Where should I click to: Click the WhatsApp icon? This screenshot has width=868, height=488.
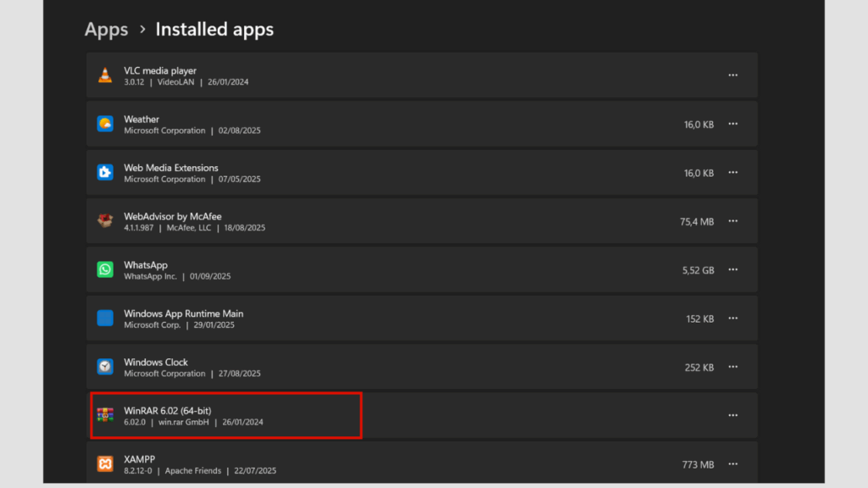tap(105, 269)
